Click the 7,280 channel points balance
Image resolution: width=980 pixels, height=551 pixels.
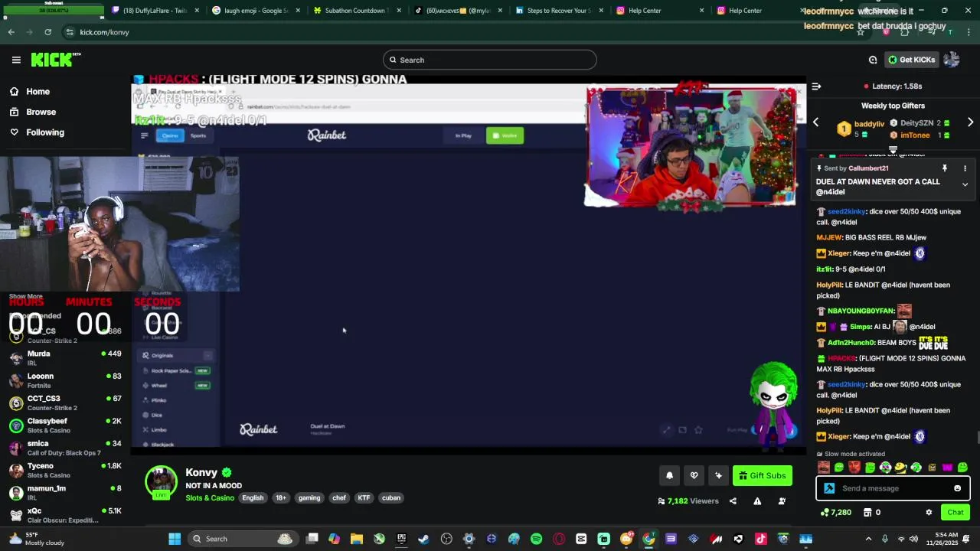click(835, 513)
